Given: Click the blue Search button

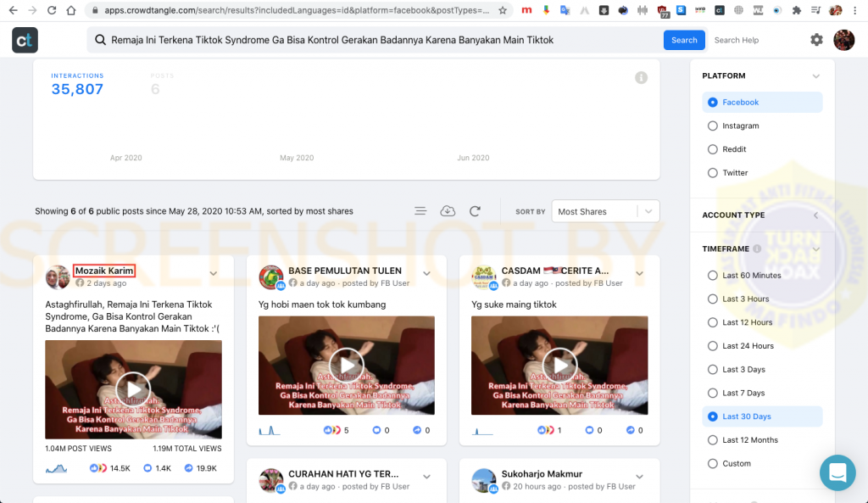Looking at the screenshot, I should pos(684,40).
